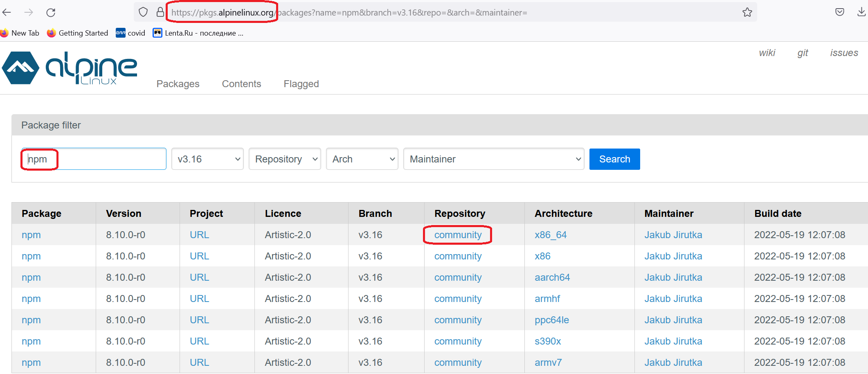Go back with the browser back arrow
The height and width of the screenshot is (374, 868).
coord(7,12)
